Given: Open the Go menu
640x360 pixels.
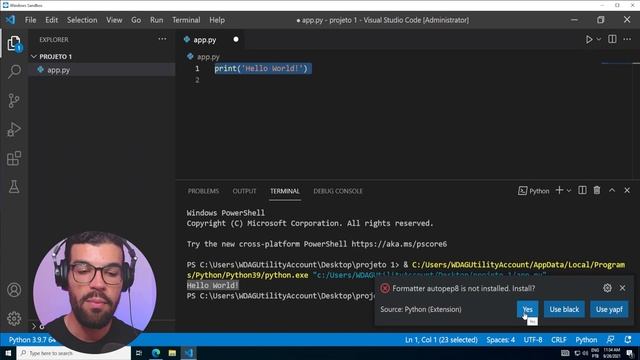Looking at the screenshot, I should [x=136, y=20].
